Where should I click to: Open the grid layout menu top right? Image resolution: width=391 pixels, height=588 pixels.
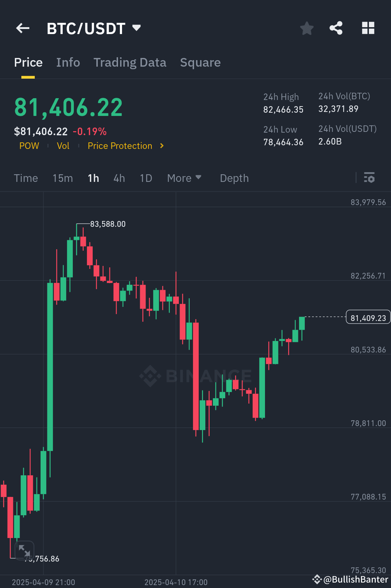(368, 28)
